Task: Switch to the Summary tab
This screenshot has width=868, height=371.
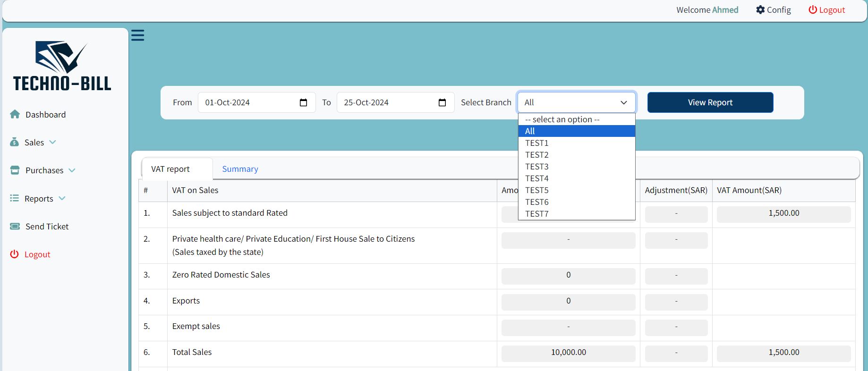Action: (x=240, y=169)
